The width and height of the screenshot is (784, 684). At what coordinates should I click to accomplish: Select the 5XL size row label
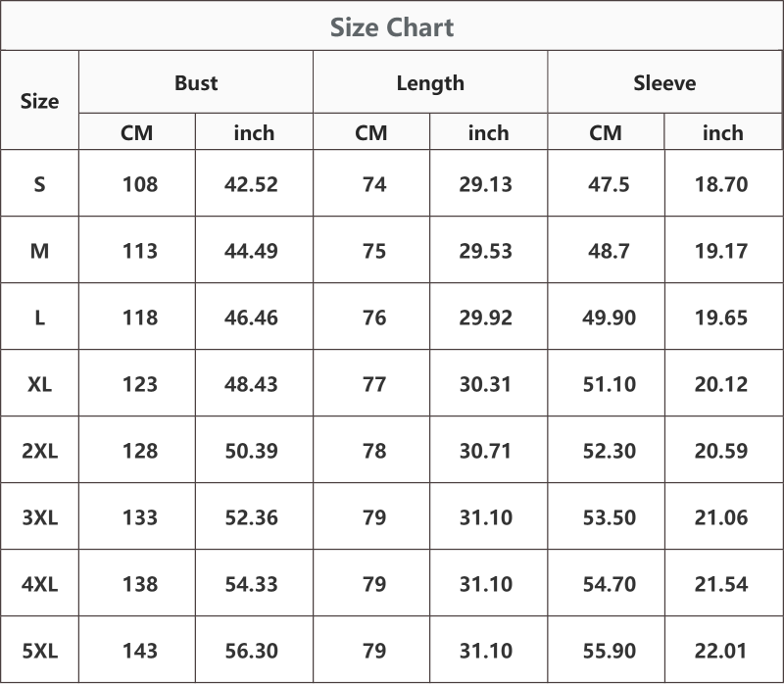[39, 651]
